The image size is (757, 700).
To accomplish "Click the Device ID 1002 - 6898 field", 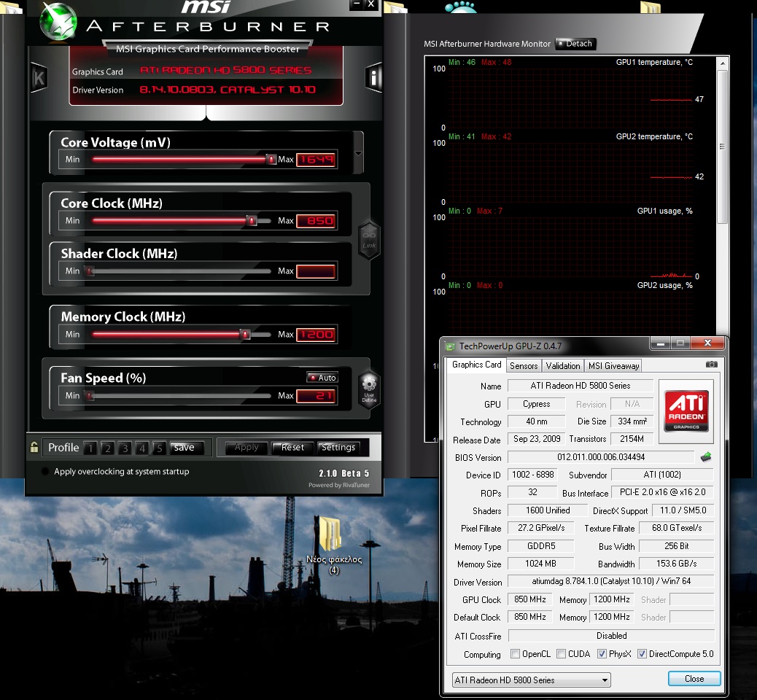I will point(532,475).
